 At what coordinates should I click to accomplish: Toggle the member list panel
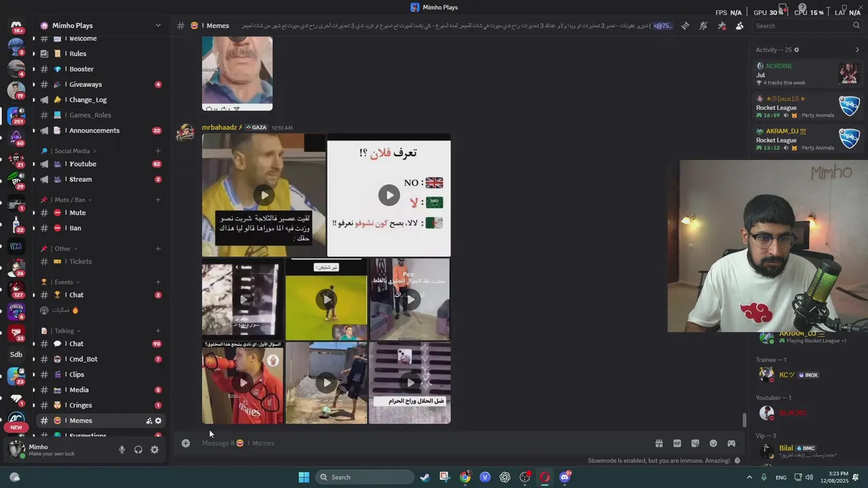pyautogui.click(x=739, y=26)
